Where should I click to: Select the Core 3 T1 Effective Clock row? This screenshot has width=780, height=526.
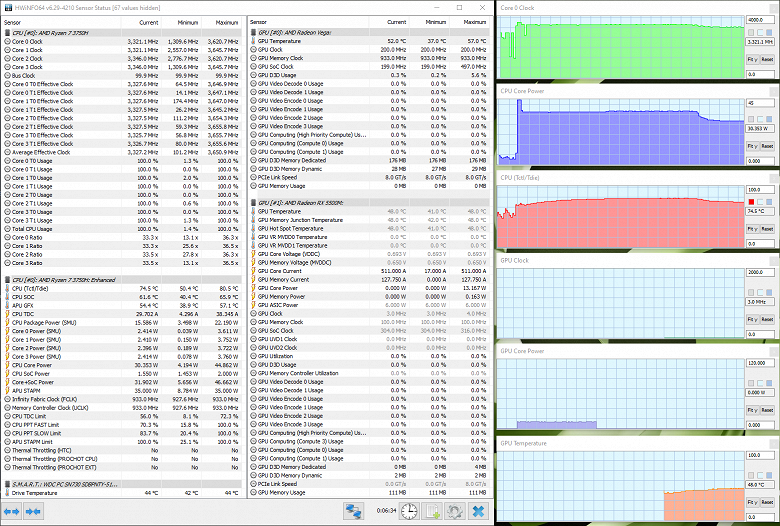121,144
